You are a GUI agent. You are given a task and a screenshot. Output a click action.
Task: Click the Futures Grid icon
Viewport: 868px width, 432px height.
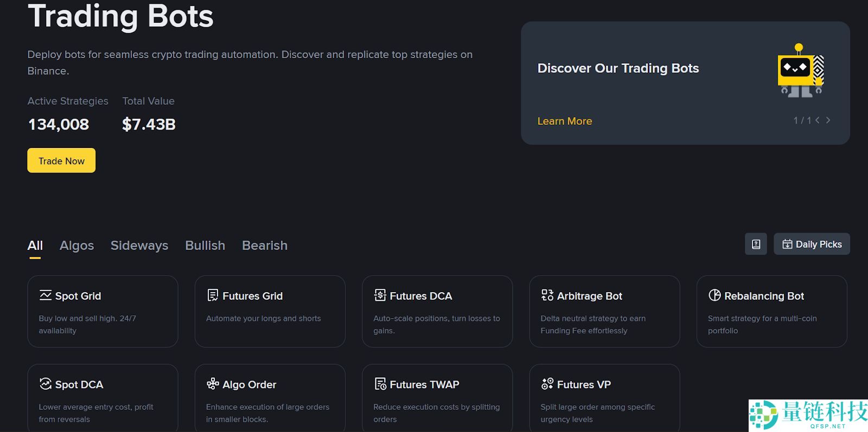(x=213, y=295)
